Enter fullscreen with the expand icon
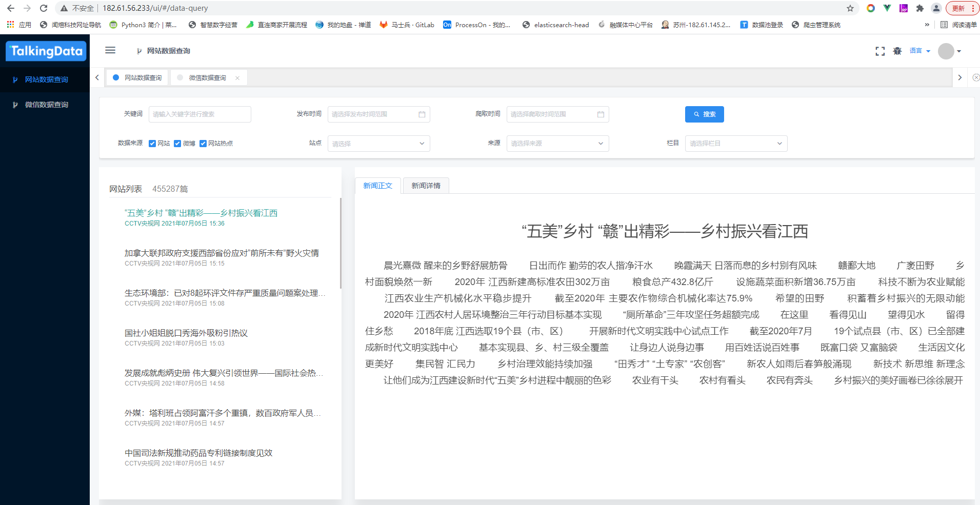The width and height of the screenshot is (980, 505). tap(880, 51)
